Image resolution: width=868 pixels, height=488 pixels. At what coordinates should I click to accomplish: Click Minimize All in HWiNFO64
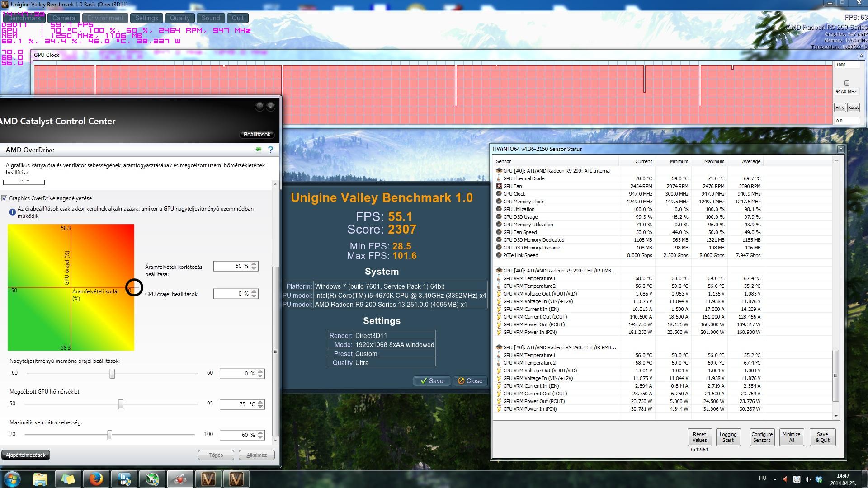coord(791,437)
